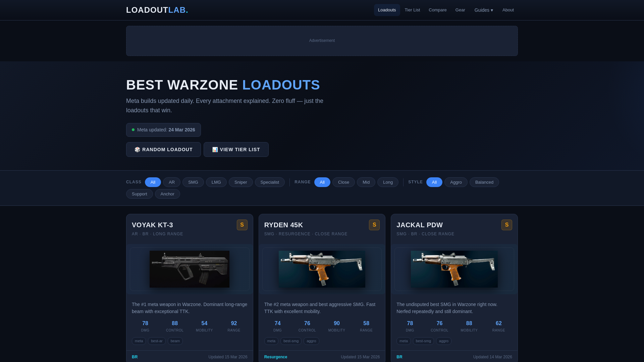Filter class by Sniper
Viewport: 644px width, 362px height.
pos(241,182)
